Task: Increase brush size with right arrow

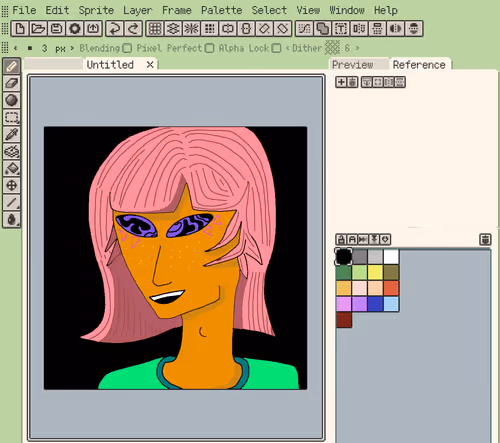Action: click(72, 48)
